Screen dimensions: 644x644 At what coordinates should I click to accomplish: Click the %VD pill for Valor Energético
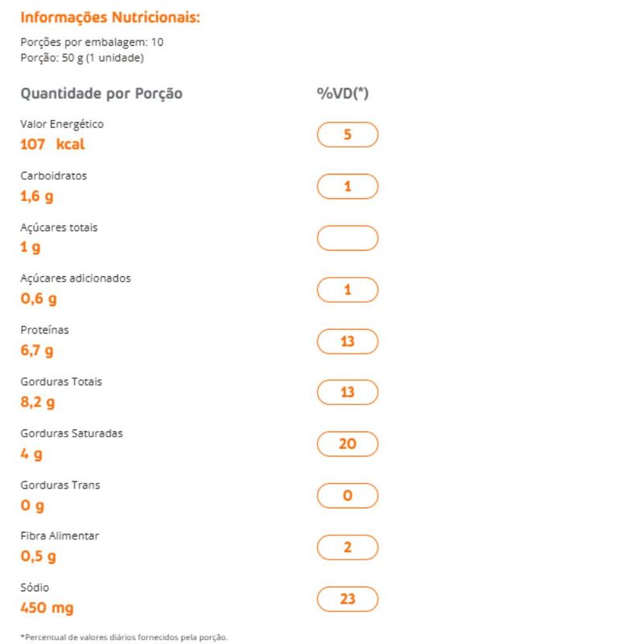click(348, 134)
